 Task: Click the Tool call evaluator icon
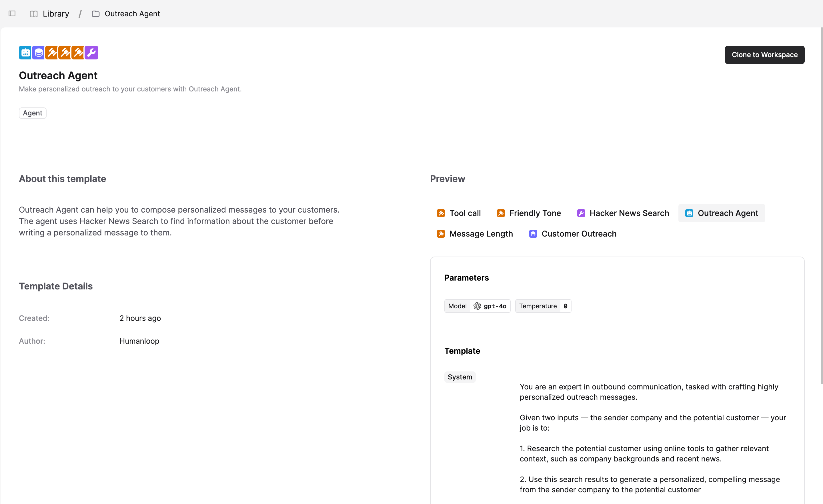(441, 213)
